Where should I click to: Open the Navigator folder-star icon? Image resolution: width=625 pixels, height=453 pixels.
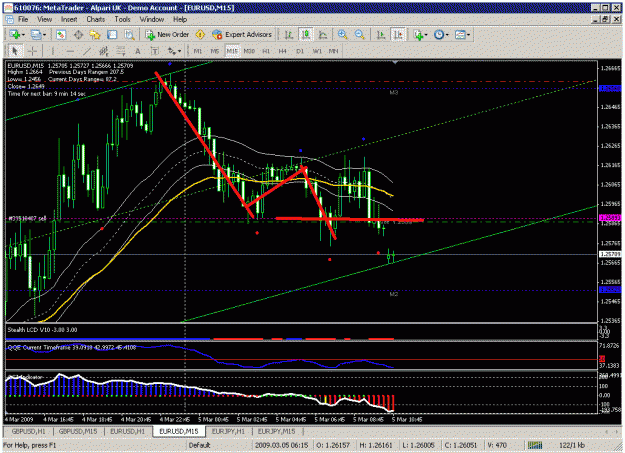click(95, 35)
